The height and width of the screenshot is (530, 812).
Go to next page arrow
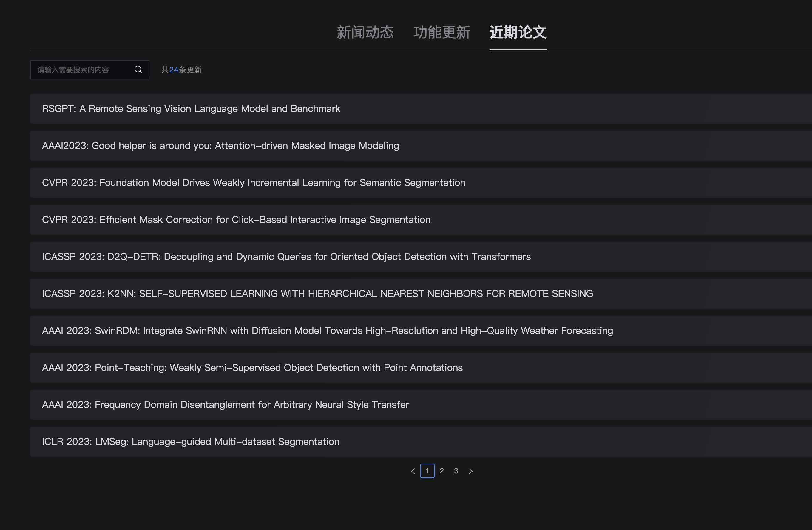coord(470,471)
